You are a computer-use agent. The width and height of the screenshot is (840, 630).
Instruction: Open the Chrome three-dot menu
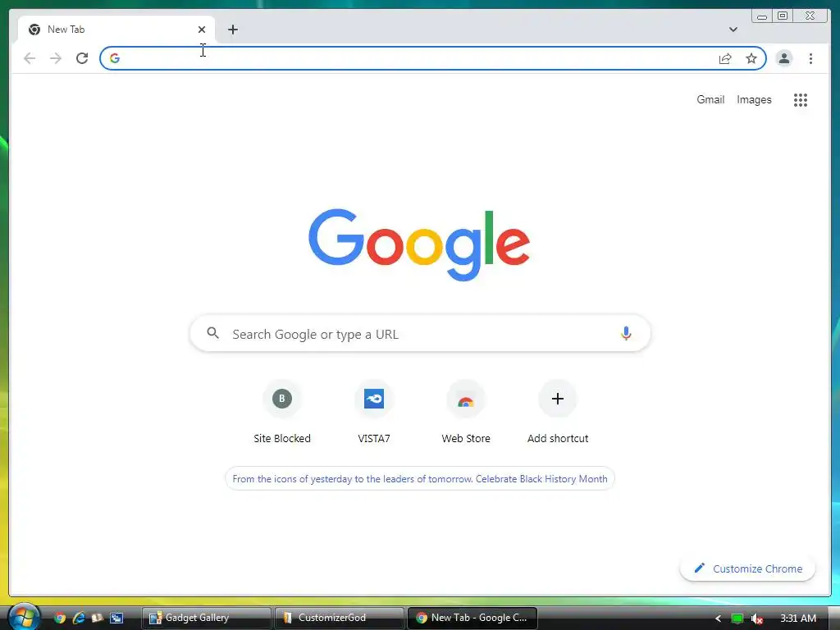click(810, 58)
